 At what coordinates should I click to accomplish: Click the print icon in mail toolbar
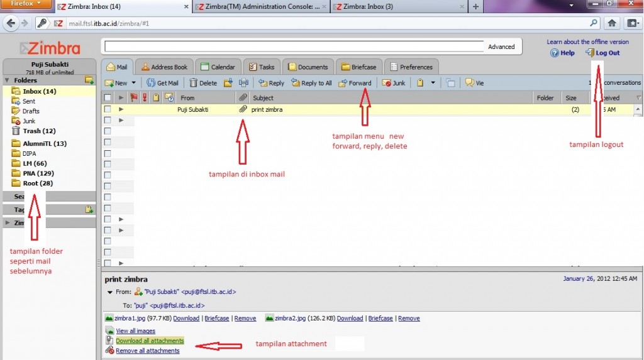click(243, 83)
